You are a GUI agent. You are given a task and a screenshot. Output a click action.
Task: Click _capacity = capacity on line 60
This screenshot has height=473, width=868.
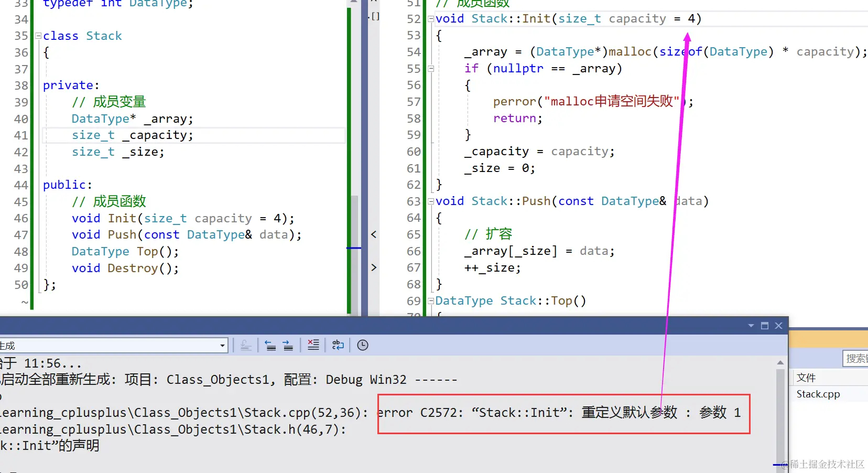[x=539, y=152]
